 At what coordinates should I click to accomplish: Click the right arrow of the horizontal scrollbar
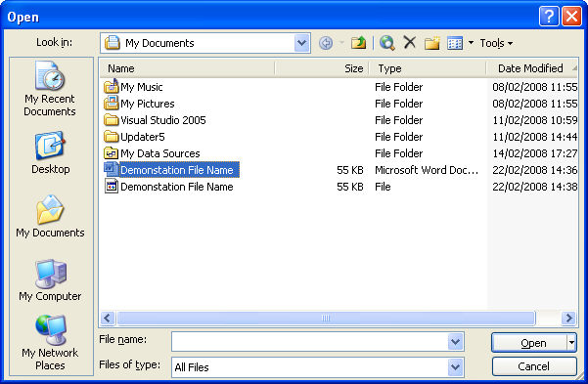click(568, 319)
